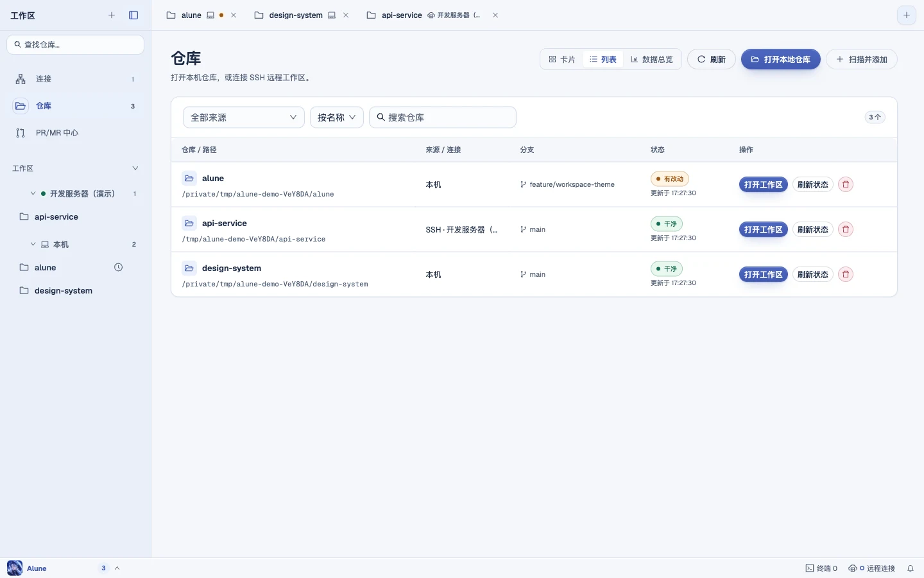Go to 连接 in the sidebar

[76, 79]
